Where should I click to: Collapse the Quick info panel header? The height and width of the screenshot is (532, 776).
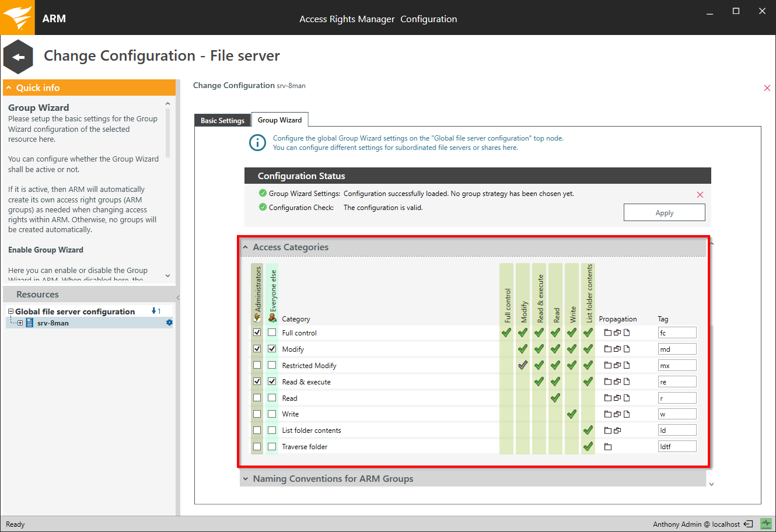pyautogui.click(x=9, y=88)
